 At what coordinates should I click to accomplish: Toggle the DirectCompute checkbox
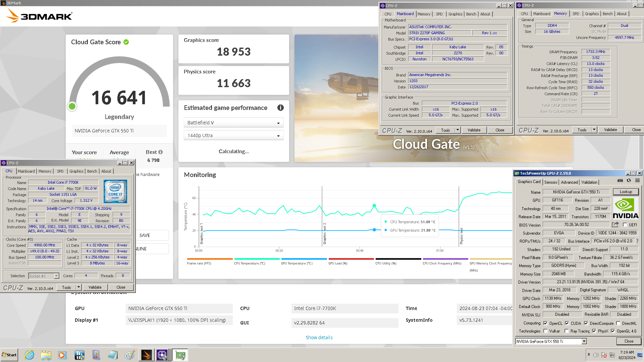586,323
